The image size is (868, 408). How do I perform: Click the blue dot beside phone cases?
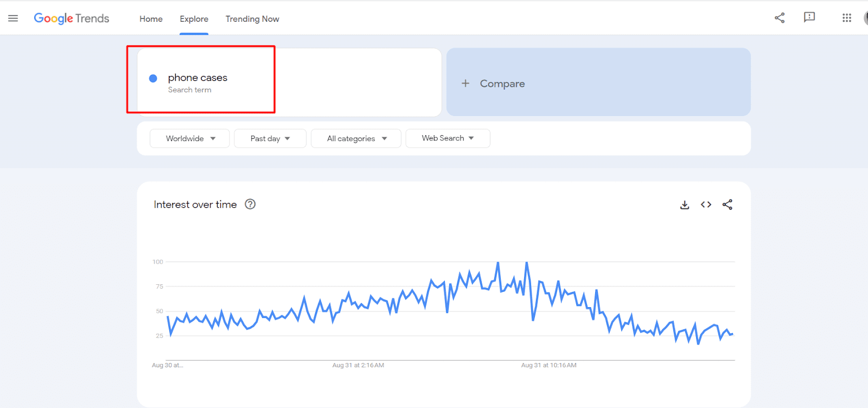tap(153, 78)
